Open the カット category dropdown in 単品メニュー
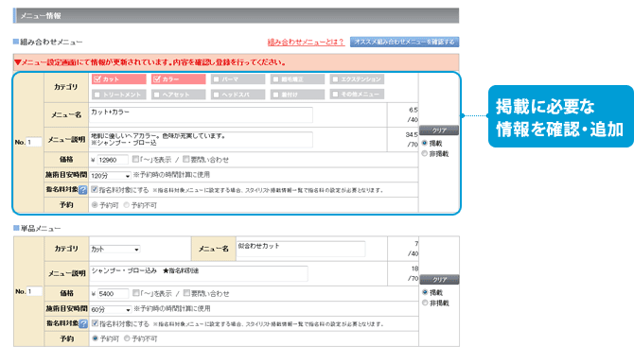Screen dimensions: 634x364 [115, 250]
